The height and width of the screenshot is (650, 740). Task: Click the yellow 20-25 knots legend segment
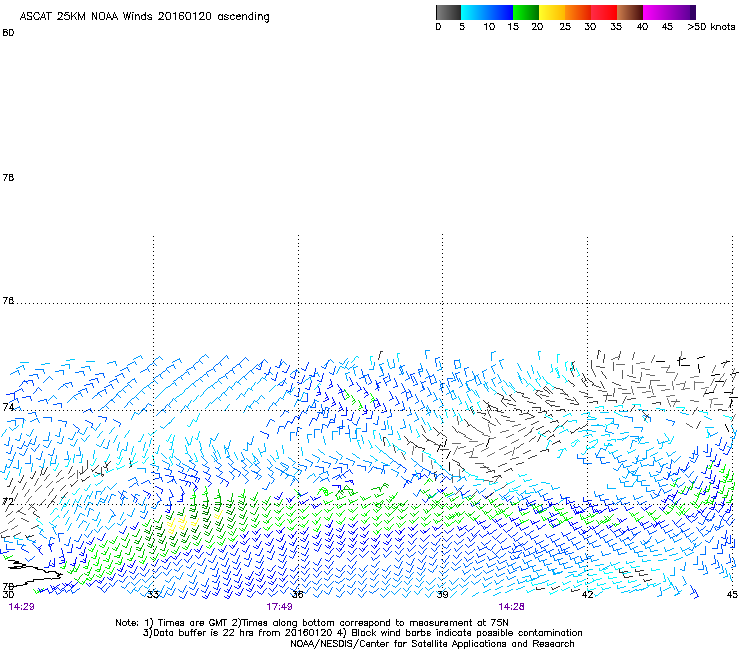tap(552, 12)
